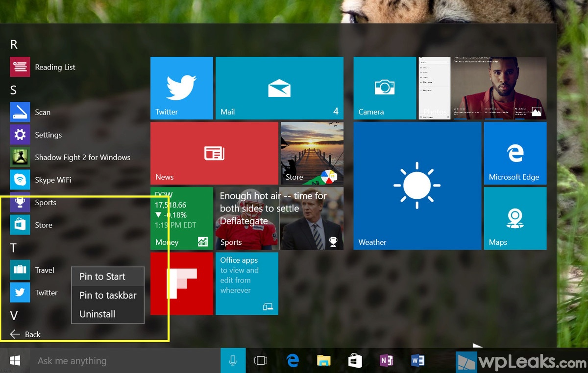
Task: Open the Weather tile
Action: click(417, 186)
